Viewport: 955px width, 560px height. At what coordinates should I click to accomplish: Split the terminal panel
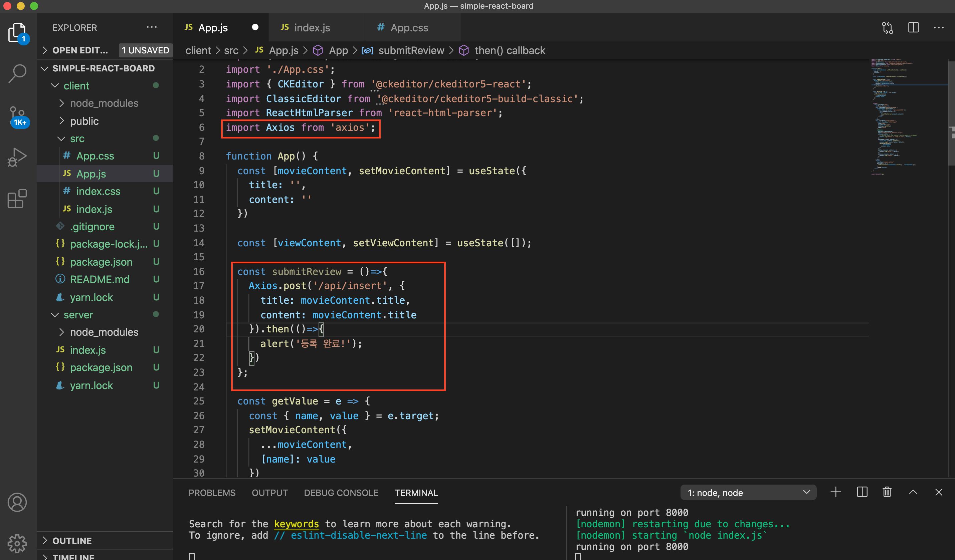click(x=862, y=492)
